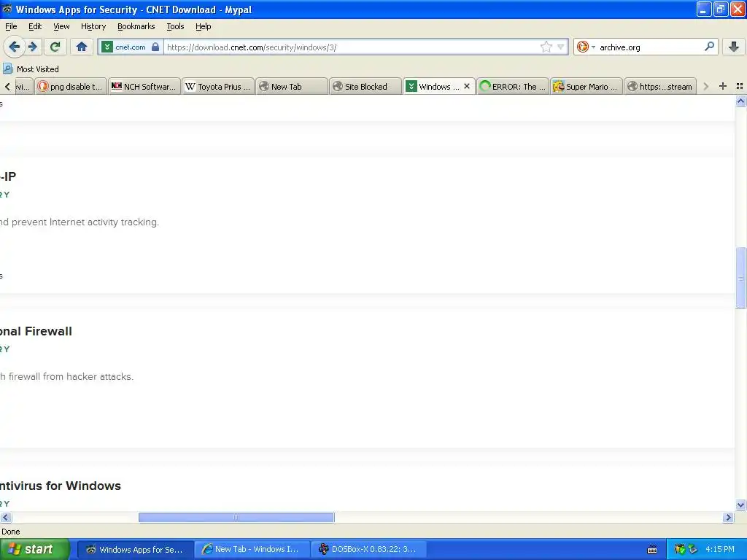Switch to the New Tab tab
The image size is (747, 560).
pyautogui.click(x=292, y=86)
